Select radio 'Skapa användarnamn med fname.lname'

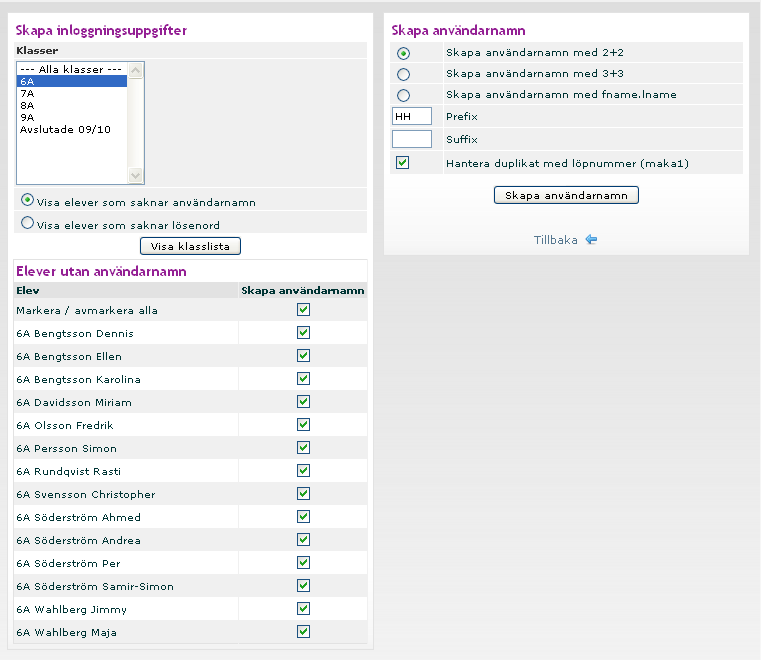coord(403,95)
